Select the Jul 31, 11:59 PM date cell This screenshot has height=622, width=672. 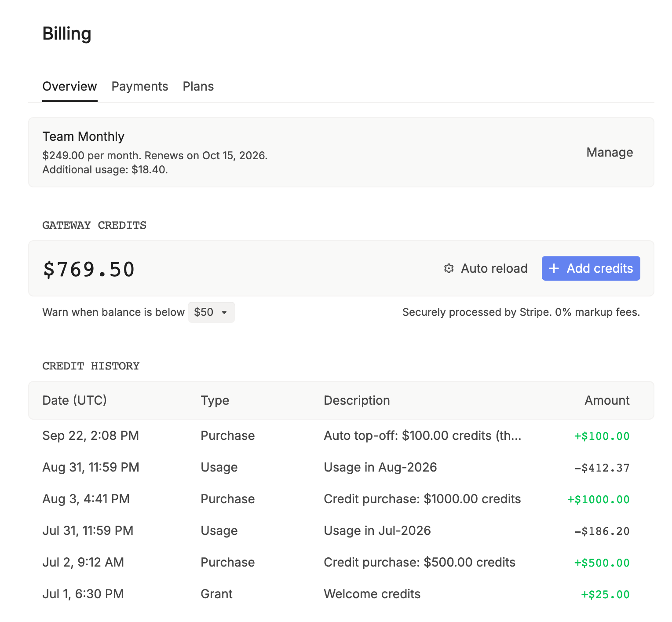(x=88, y=531)
